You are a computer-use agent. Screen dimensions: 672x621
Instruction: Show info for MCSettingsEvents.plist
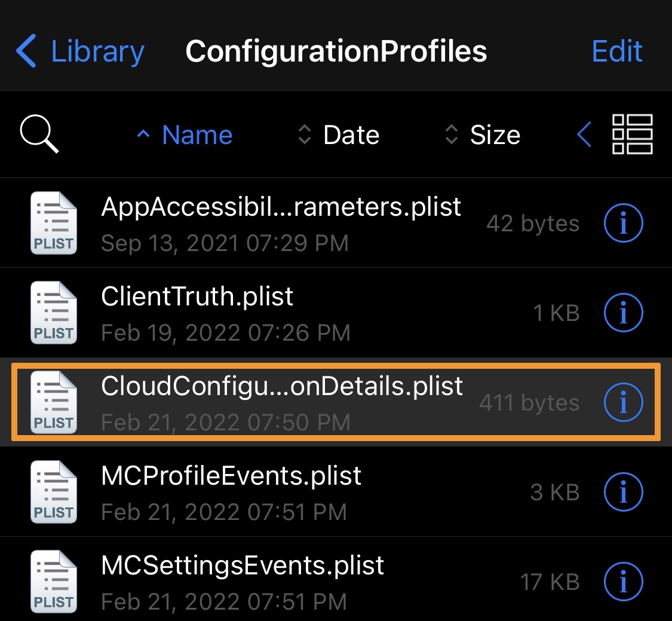tap(623, 582)
